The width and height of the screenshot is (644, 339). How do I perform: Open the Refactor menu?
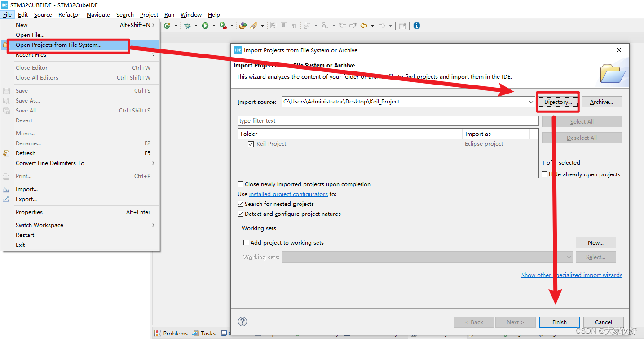[x=70, y=14]
